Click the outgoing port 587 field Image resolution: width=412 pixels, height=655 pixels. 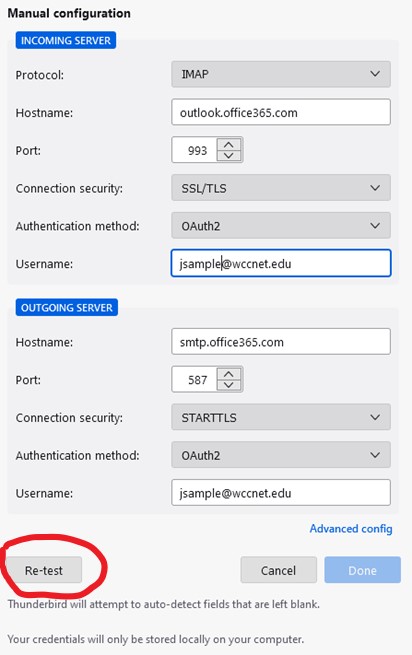click(194, 379)
